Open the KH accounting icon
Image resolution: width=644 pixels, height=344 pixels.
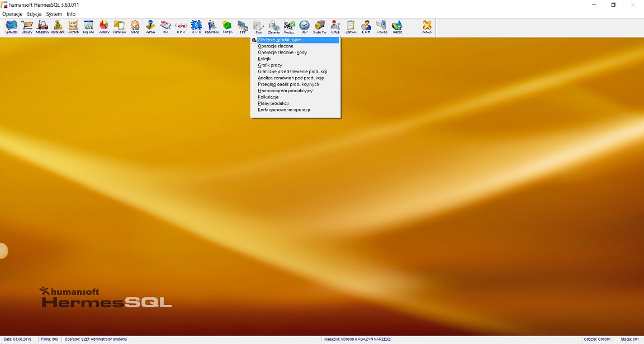(x=165, y=27)
